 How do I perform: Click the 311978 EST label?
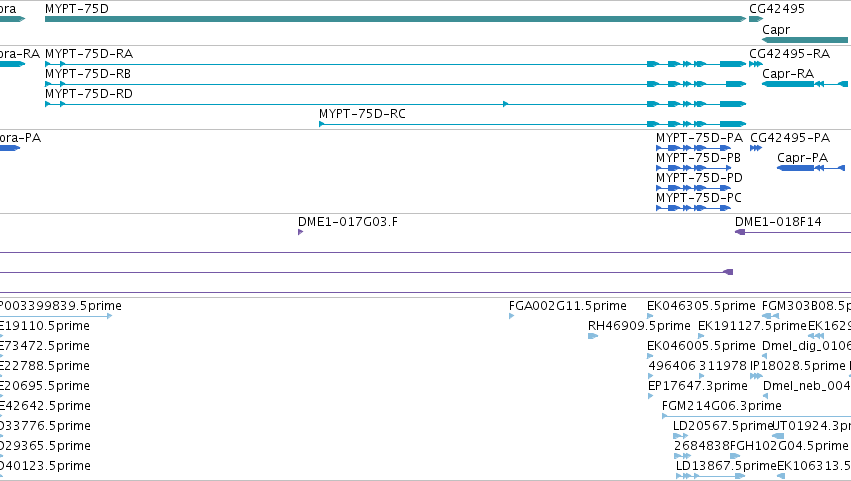tap(722, 366)
